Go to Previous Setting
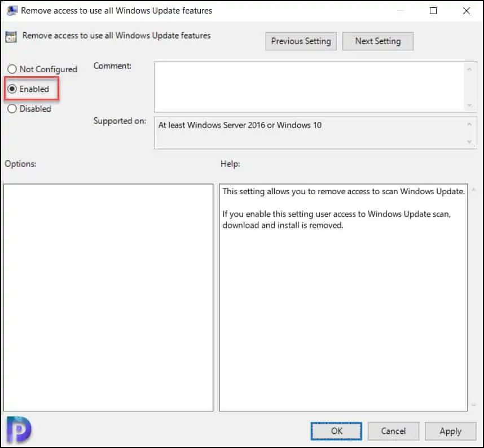 (301, 41)
